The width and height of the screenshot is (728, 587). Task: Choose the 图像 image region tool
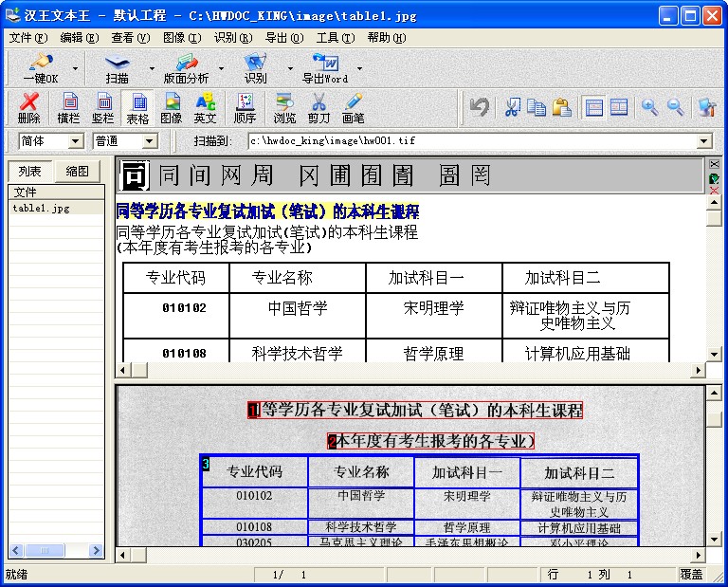pos(171,108)
